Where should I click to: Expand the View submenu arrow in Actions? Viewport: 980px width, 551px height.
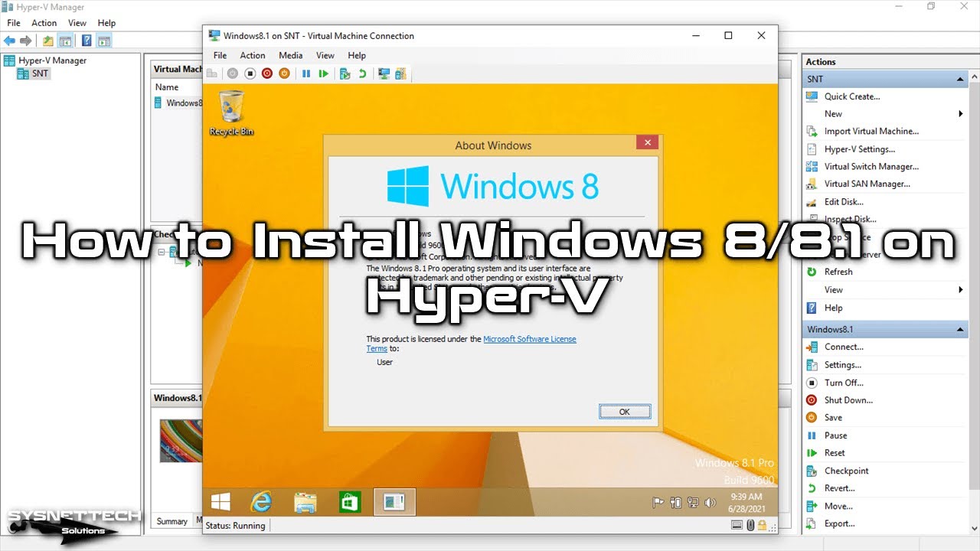coord(961,290)
